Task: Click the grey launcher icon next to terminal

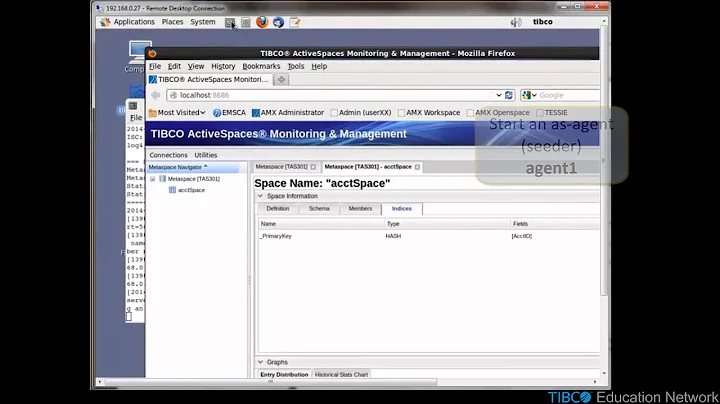Action: point(246,22)
